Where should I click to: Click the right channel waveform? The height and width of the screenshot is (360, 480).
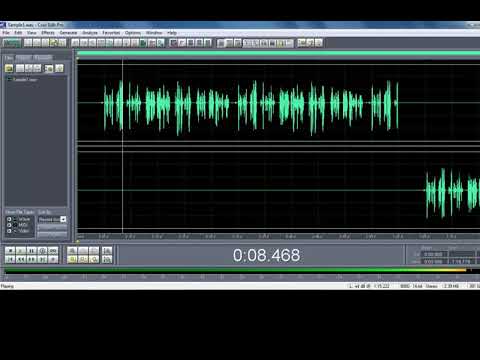coord(278,190)
